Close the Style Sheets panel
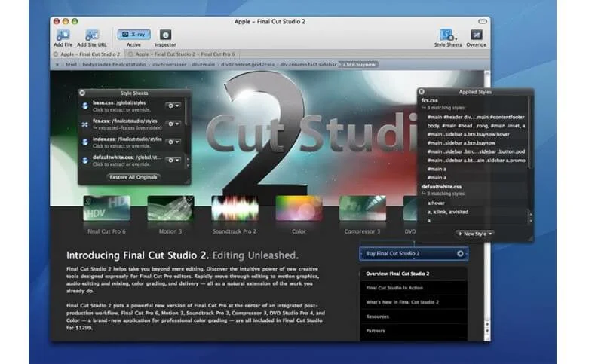Screen dimensions: 592x364 coord(82,93)
